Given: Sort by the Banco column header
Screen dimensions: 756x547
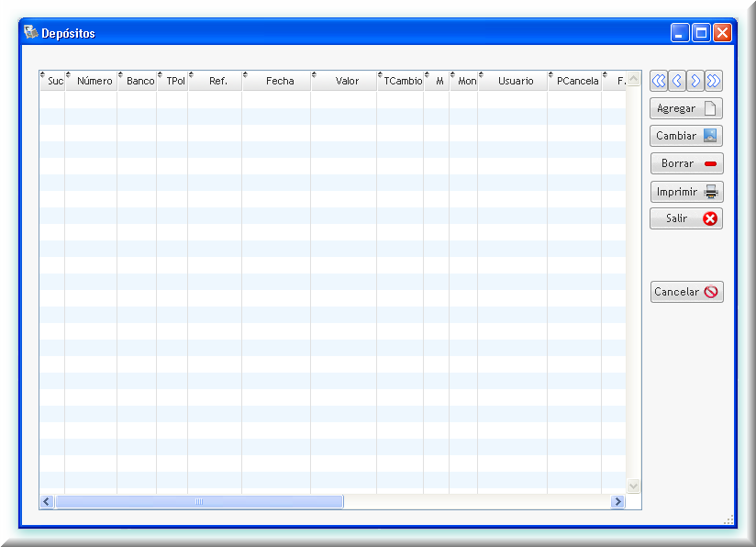Looking at the screenshot, I should point(137,81).
